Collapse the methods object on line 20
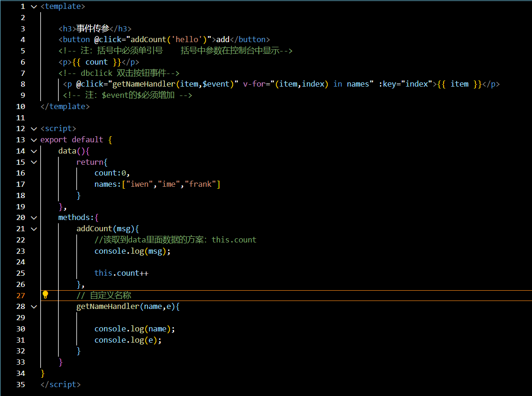 34,218
